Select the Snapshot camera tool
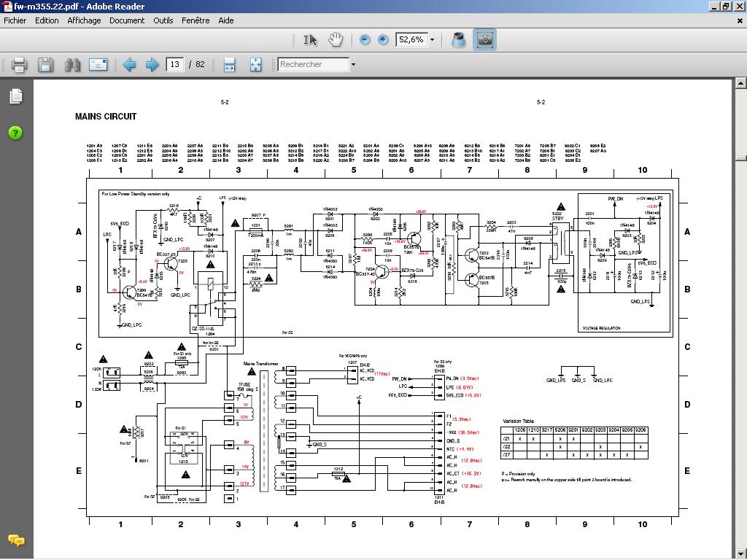The width and height of the screenshot is (747, 560). pyautogui.click(x=484, y=39)
